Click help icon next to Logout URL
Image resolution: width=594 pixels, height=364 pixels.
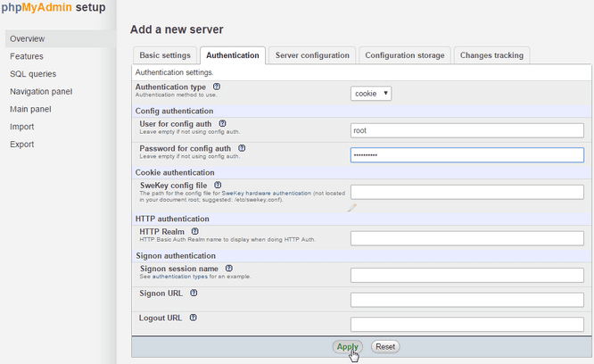pos(193,318)
